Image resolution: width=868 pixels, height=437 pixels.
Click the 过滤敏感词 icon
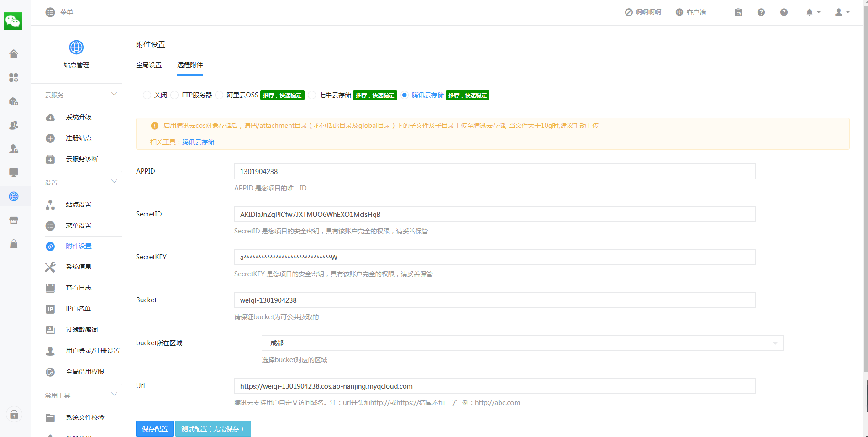click(50, 330)
